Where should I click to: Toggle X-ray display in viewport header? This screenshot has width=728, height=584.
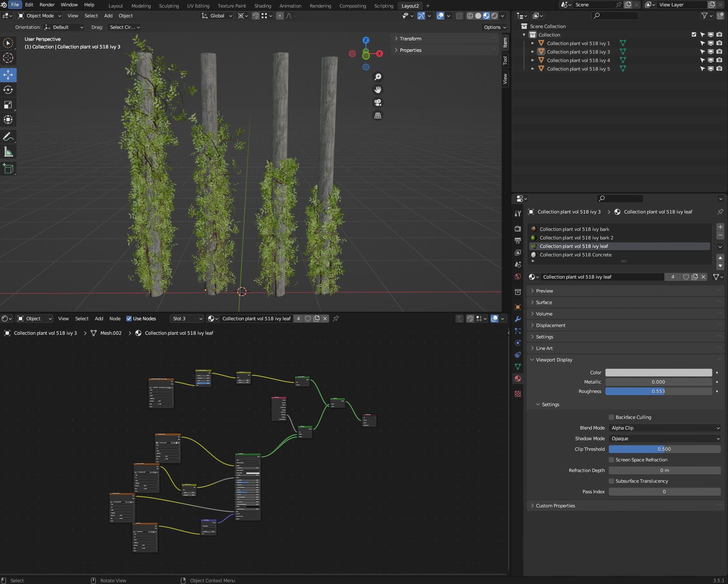point(459,16)
